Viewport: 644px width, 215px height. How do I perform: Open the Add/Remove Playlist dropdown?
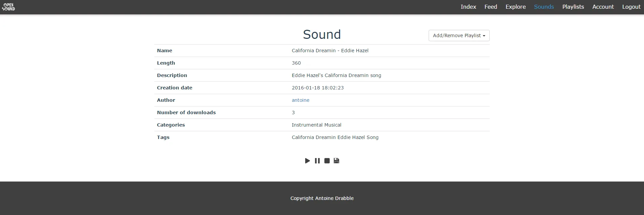(459, 35)
